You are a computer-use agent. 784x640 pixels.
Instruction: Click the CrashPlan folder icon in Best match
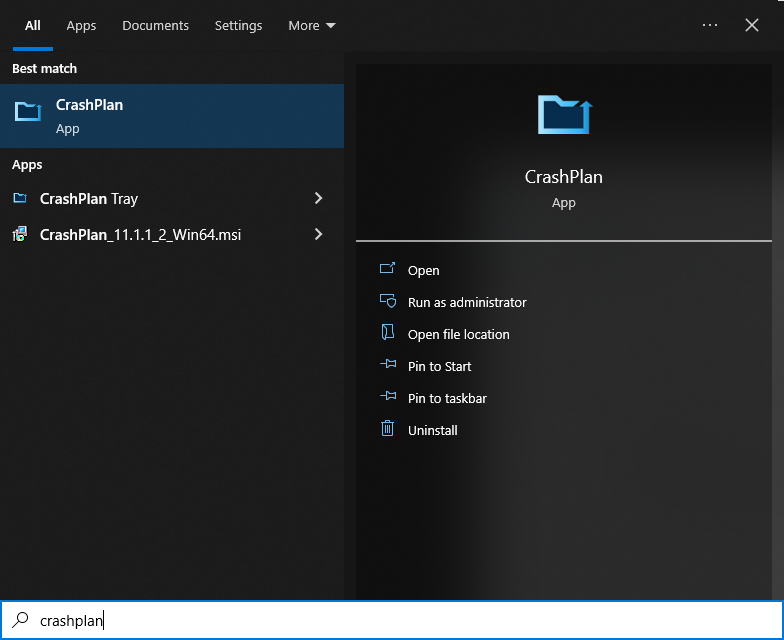point(28,112)
